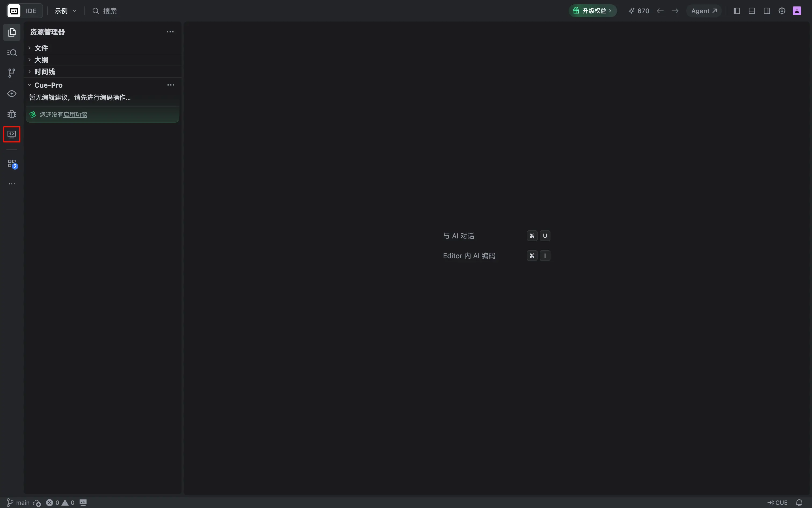Open the user avatar menu

(x=797, y=11)
